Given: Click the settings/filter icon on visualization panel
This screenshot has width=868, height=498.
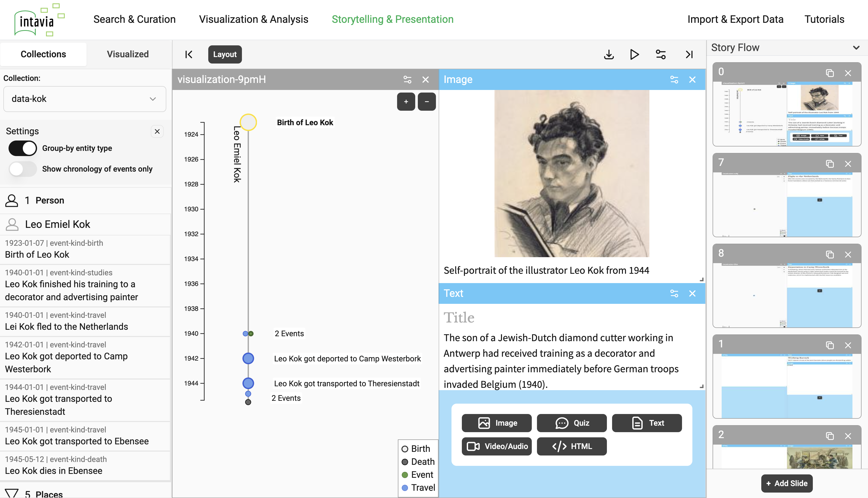Looking at the screenshot, I should (x=407, y=79).
